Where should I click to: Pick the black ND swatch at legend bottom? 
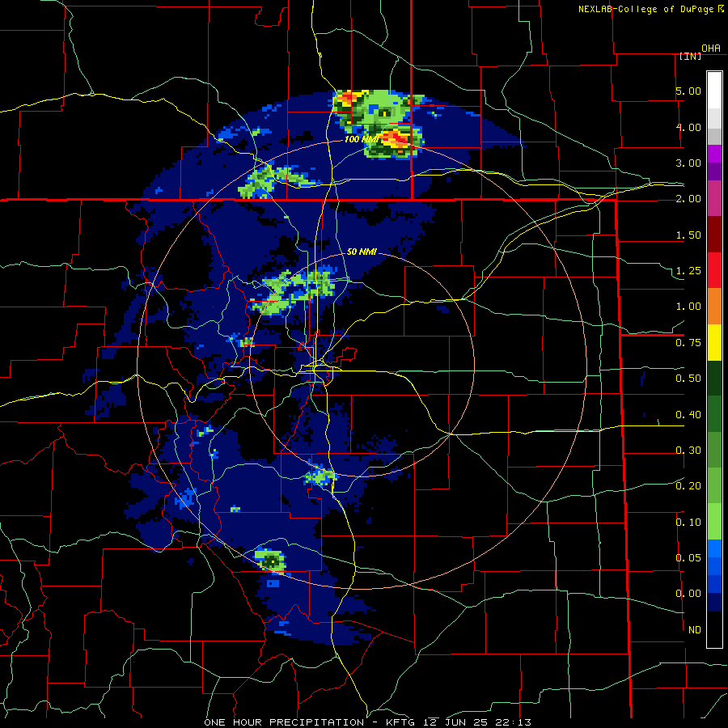714,629
